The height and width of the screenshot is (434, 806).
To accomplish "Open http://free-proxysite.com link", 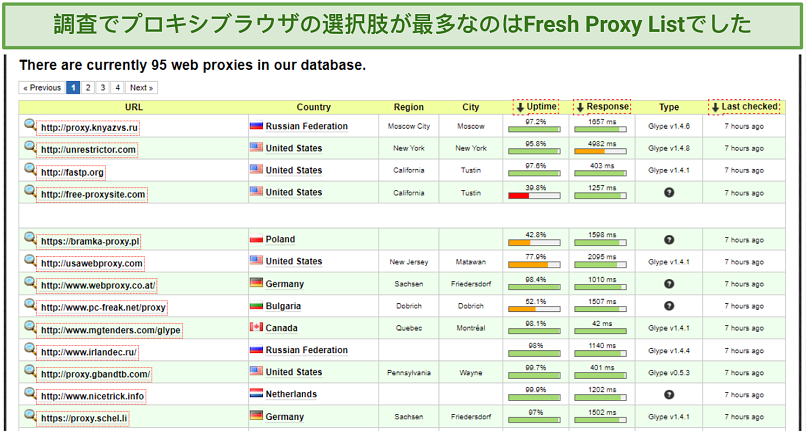I will 93,194.
